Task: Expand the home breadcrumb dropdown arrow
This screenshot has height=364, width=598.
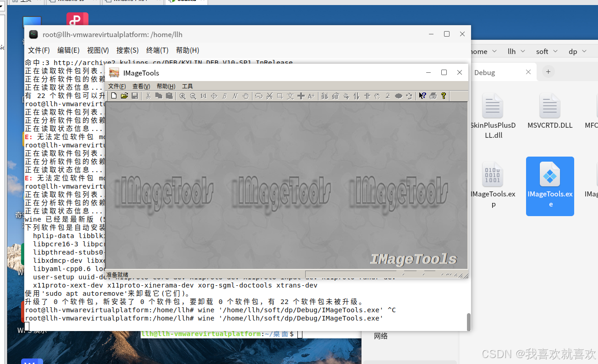Action: (x=494, y=51)
